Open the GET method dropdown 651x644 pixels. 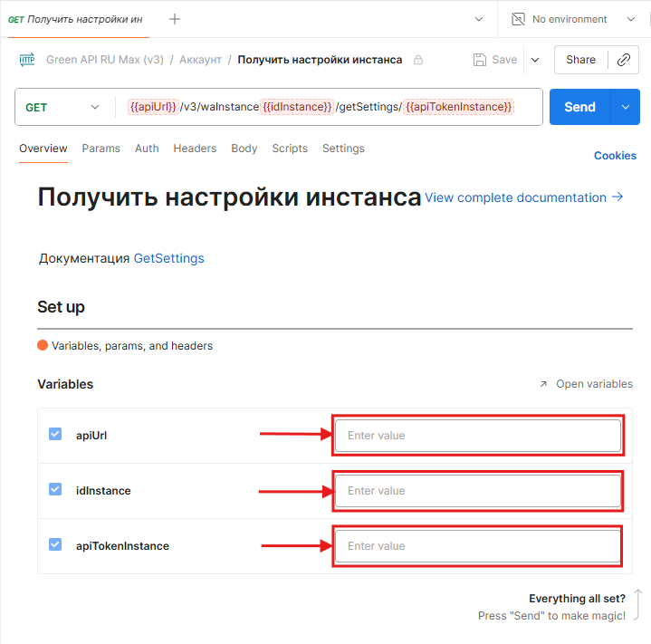62,107
